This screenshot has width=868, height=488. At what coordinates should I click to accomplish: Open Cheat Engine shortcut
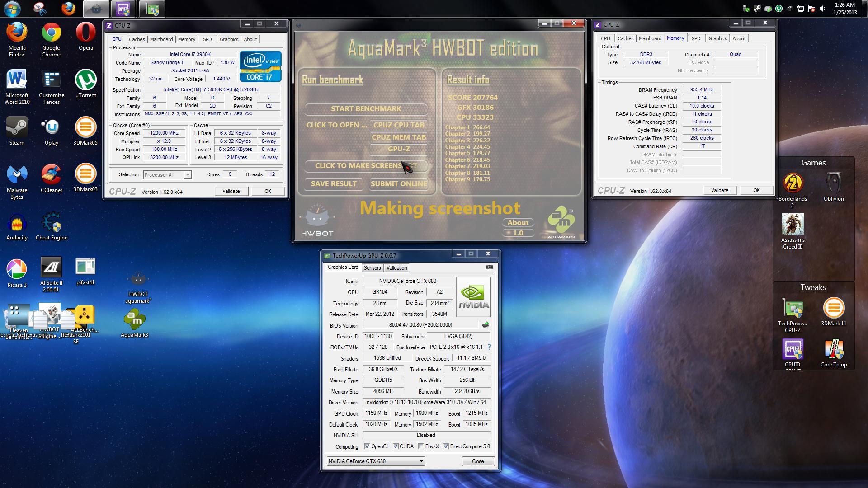[x=52, y=226]
